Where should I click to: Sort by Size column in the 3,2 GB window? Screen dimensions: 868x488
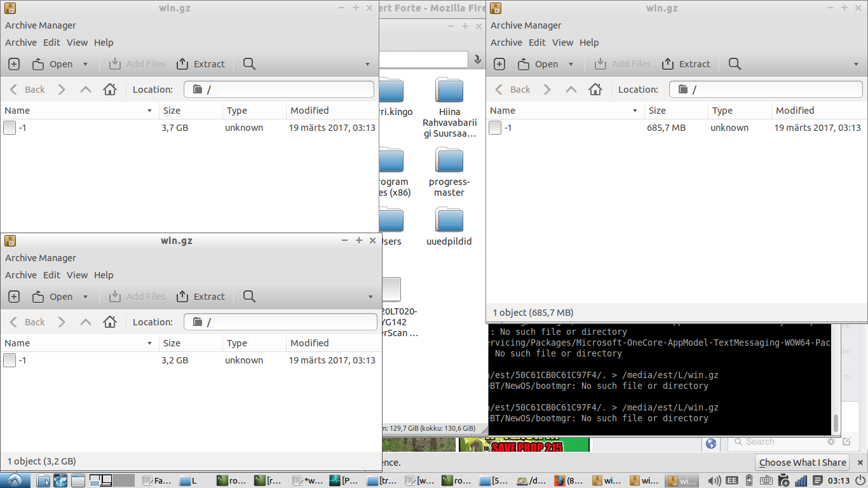click(172, 343)
